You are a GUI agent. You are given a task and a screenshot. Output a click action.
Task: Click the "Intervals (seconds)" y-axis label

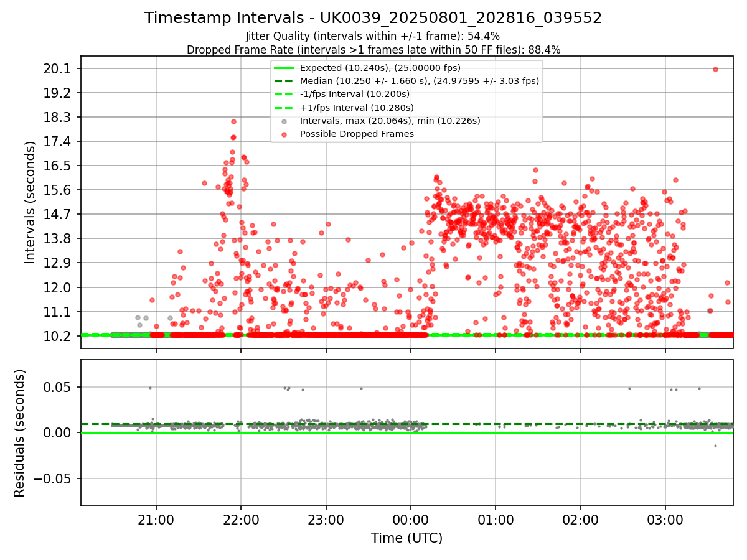[30, 202]
